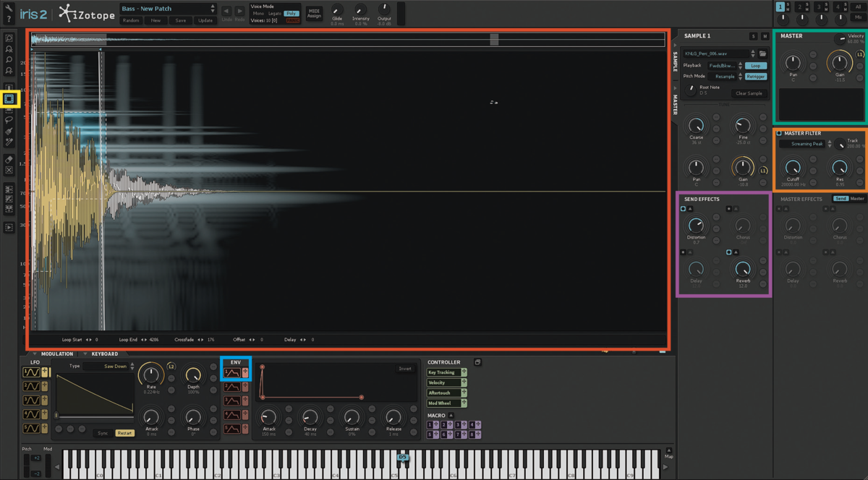Select LFO 5 waveform icon
Screen dimensions: 868x480
click(x=30, y=429)
